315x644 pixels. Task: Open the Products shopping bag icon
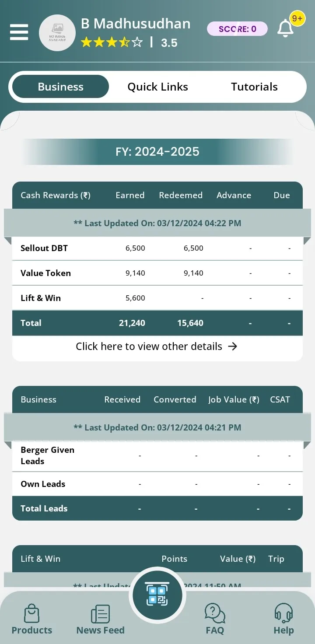(x=31, y=613)
